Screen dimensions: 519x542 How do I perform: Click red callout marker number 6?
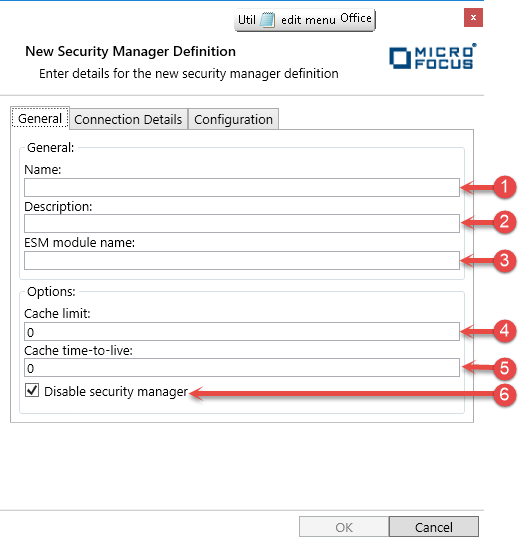click(504, 394)
